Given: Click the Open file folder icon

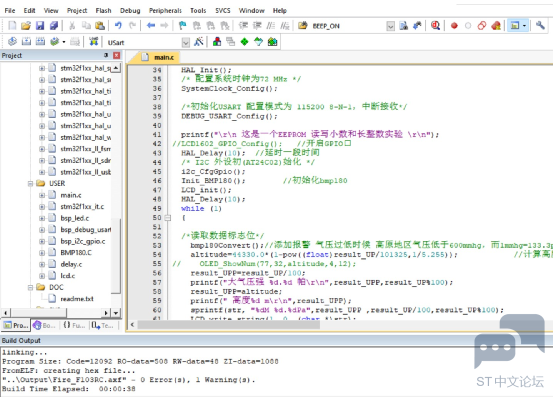Looking at the screenshot, I should [26, 26].
